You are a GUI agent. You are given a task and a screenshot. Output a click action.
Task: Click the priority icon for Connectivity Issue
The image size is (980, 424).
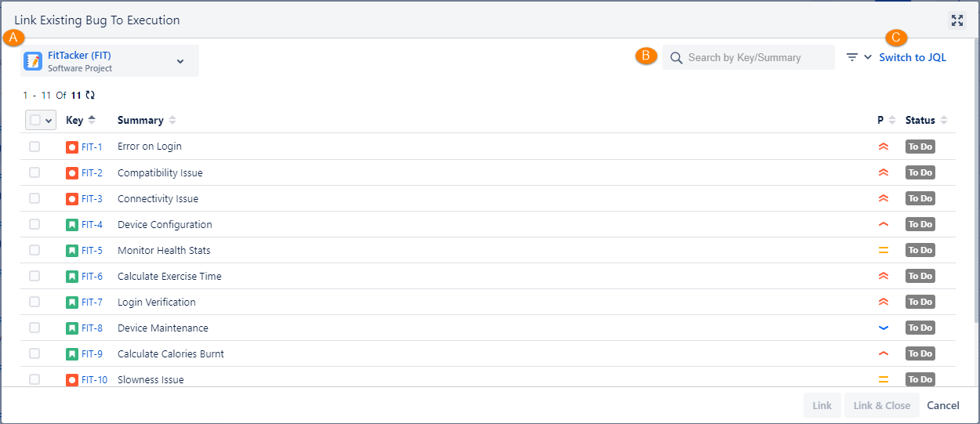click(x=884, y=198)
